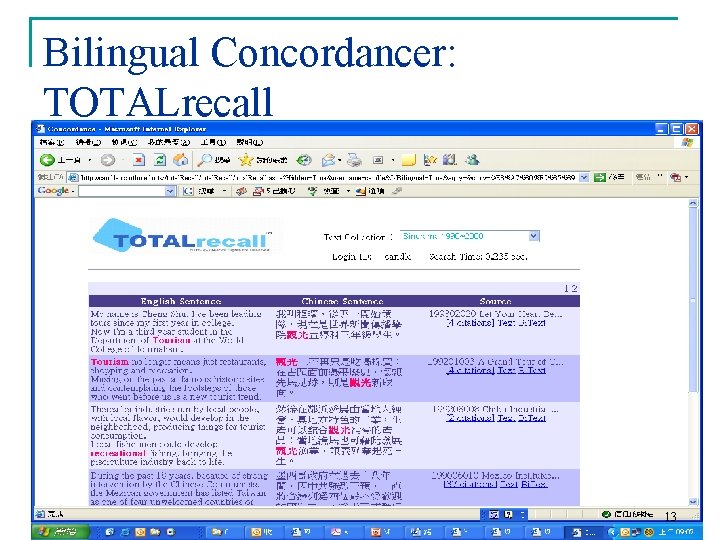
Task: Open BiText link in the first result row
Action: 532,323
